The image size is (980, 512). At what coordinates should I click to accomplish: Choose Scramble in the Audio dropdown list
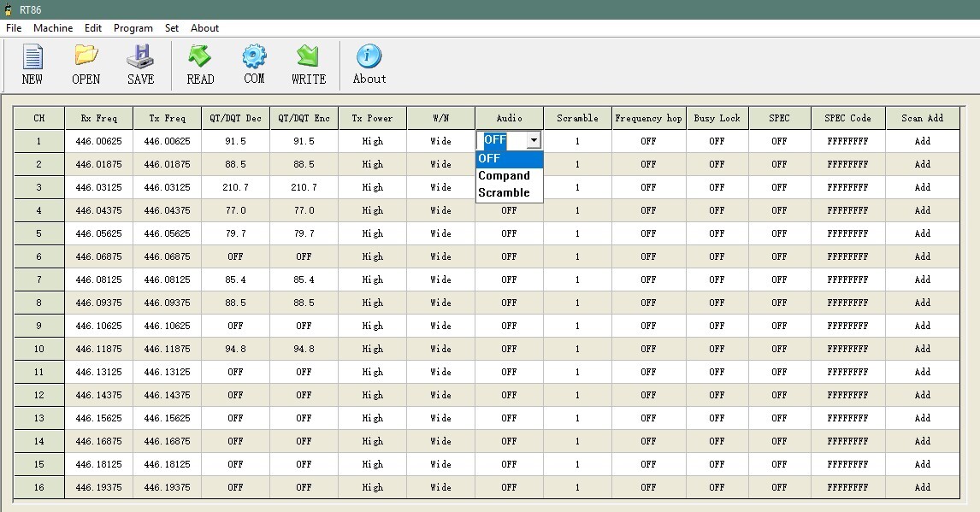click(505, 192)
